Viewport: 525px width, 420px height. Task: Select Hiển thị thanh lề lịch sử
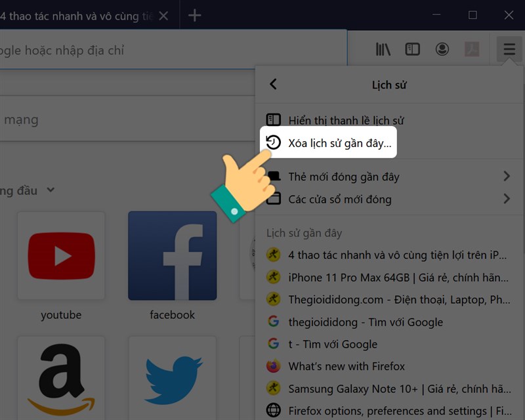(347, 120)
